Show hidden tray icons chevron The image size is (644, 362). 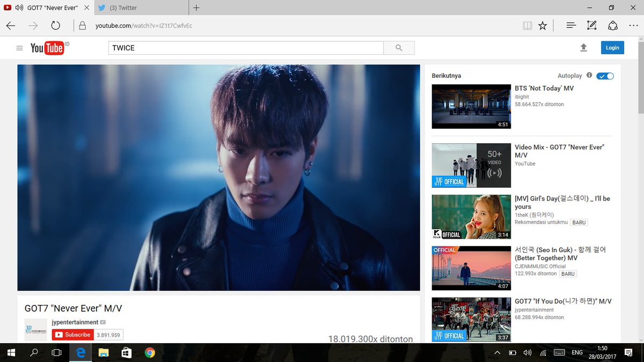click(x=497, y=352)
